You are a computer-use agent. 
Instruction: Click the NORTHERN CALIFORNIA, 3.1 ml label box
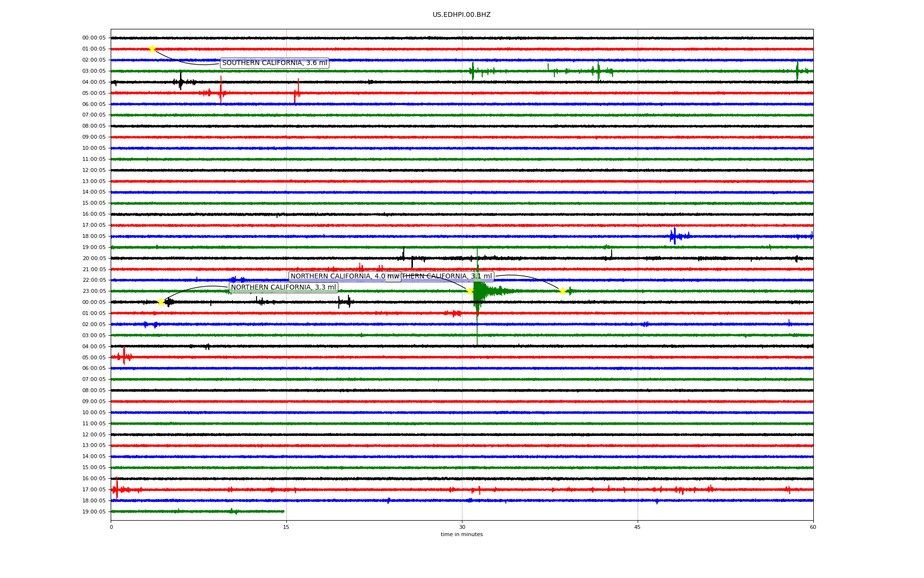(x=448, y=276)
